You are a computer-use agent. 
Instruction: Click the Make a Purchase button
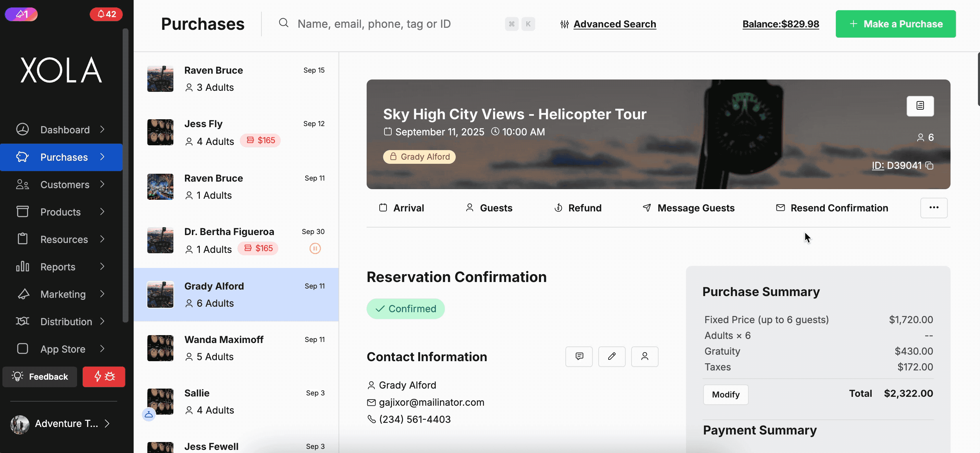(895, 24)
